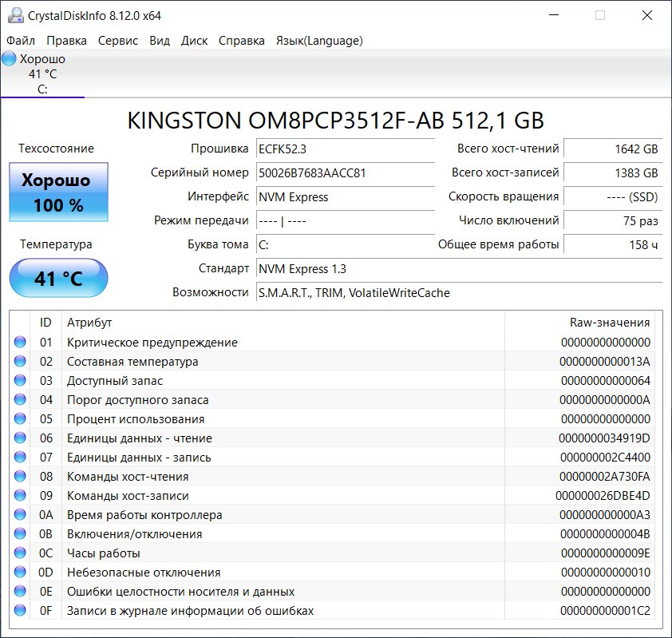The width and height of the screenshot is (672, 638).
Task: Select the Ошибки целостности носителя и данных text
Action: tap(180, 592)
